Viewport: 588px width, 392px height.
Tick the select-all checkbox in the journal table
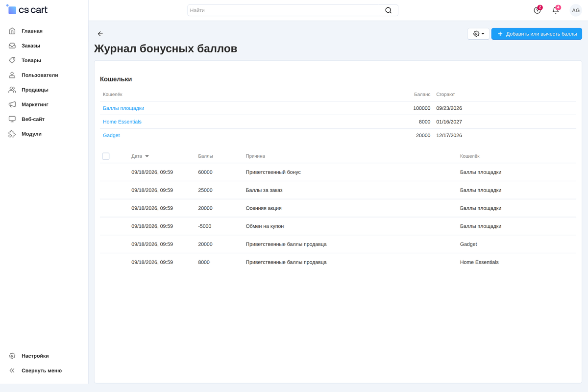(x=106, y=156)
